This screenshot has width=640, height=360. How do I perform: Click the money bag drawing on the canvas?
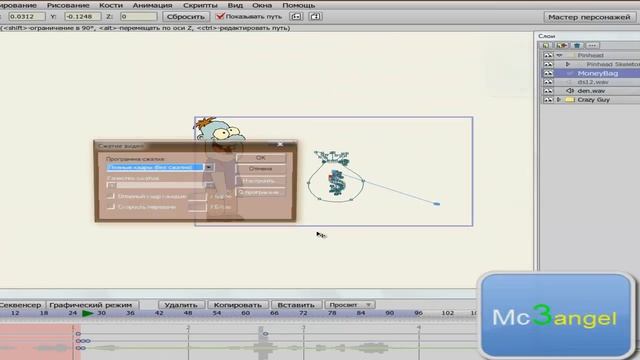pos(336,178)
